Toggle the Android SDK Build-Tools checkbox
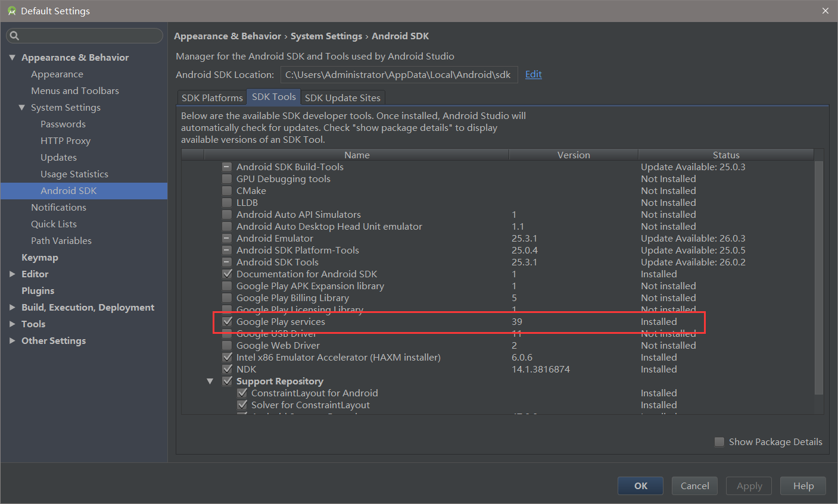 click(227, 167)
